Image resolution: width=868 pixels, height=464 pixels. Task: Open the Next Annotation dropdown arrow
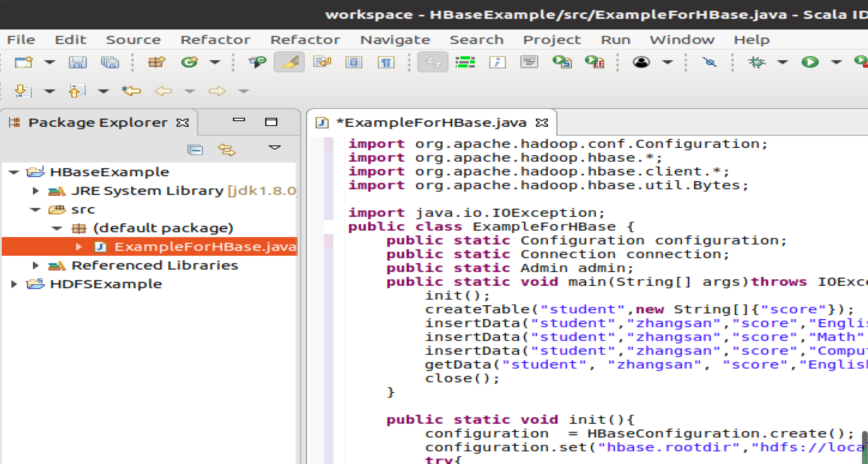tap(50, 91)
